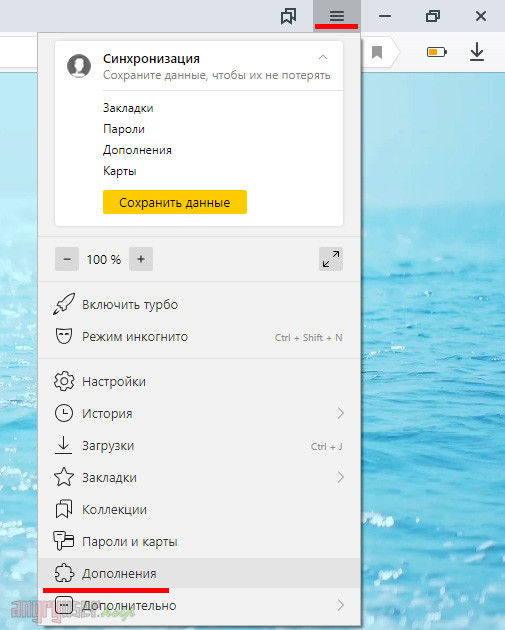Image resolution: width=505 pixels, height=630 pixels.
Task: Open Дополнительно menu item
Action: [199, 605]
